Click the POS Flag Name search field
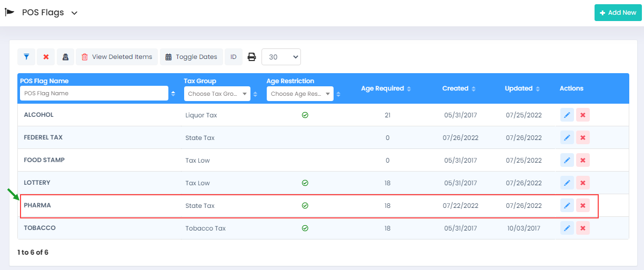644x270 pixels. click(x=94, y=93)
